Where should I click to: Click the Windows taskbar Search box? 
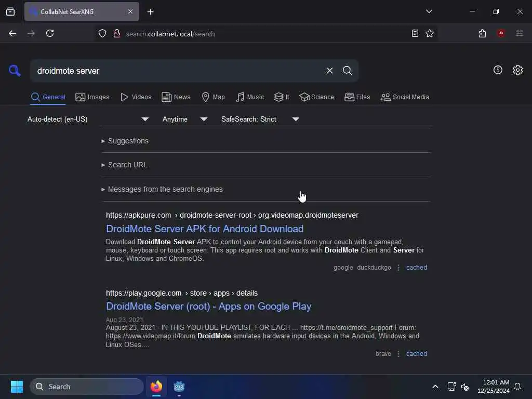tap(87, 387)
